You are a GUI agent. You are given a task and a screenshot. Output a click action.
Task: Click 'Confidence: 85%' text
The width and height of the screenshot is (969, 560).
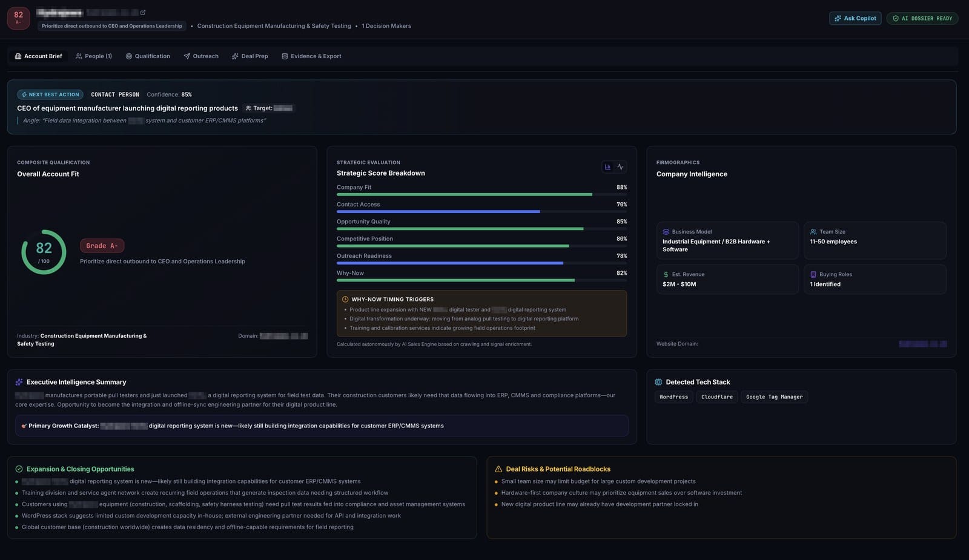[x=169, y=94]
